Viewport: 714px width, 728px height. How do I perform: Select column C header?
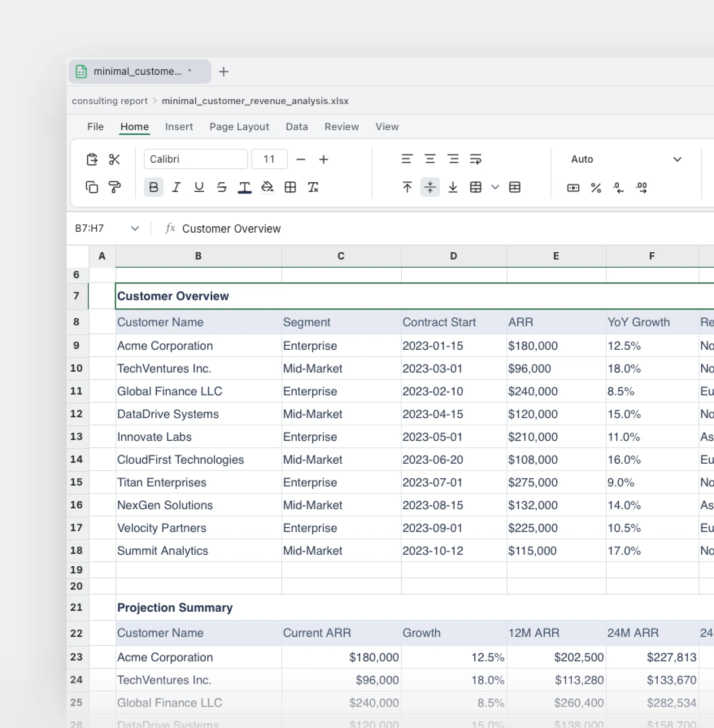341,256
